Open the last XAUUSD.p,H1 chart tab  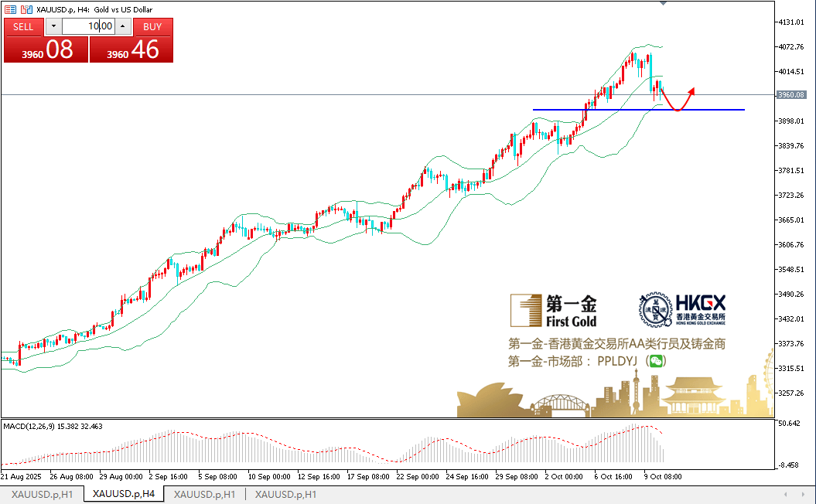tap(285, 494)
